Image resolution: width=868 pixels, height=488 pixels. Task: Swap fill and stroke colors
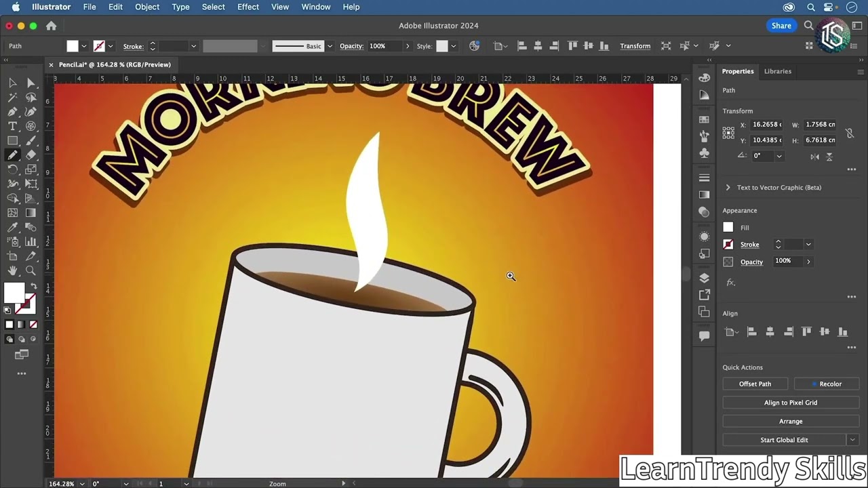[x=34, y=286]
